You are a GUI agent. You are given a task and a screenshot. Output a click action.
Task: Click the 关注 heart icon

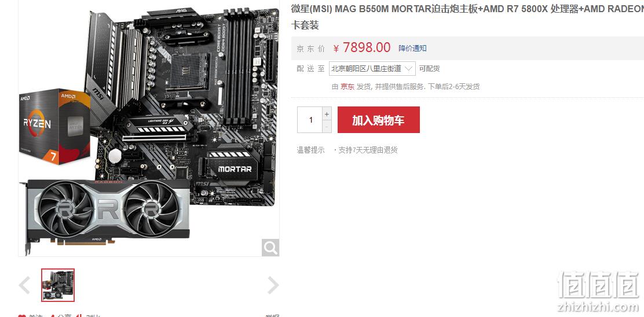22,316
